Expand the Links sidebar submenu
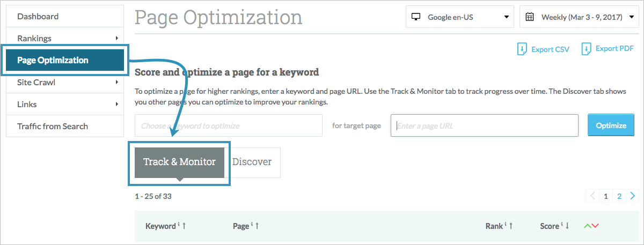This screenshot has width=644, height=245. point(116,104)
